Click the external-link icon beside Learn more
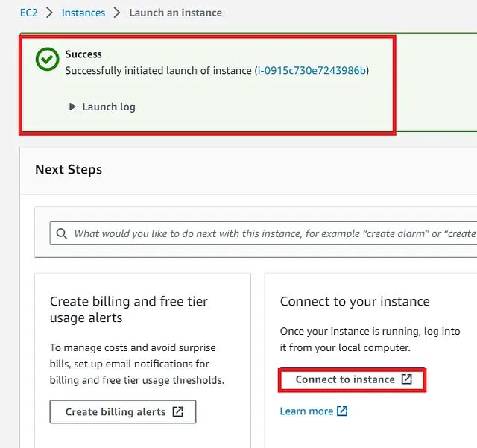477x448 pixels. tap(342, 411)
